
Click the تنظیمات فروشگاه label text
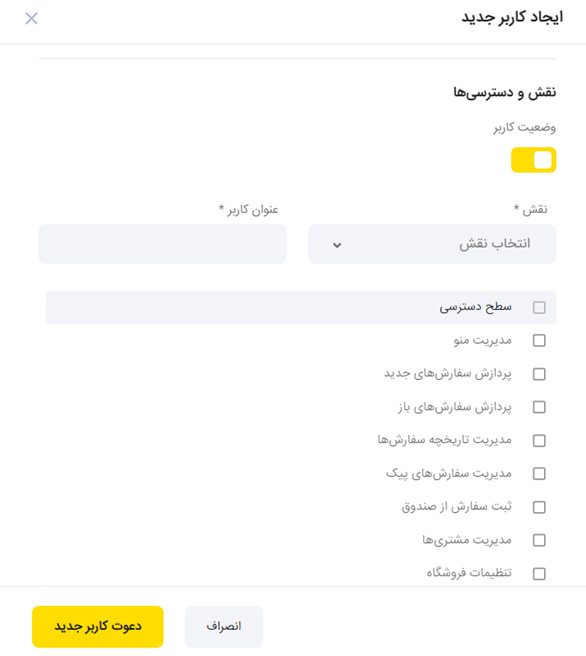click(x=469, y=573)
